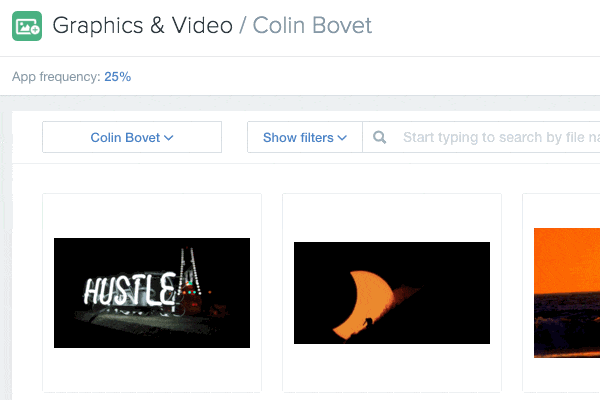Click the glowing HUSTLE lettering in photo

(x=130, y=289)
